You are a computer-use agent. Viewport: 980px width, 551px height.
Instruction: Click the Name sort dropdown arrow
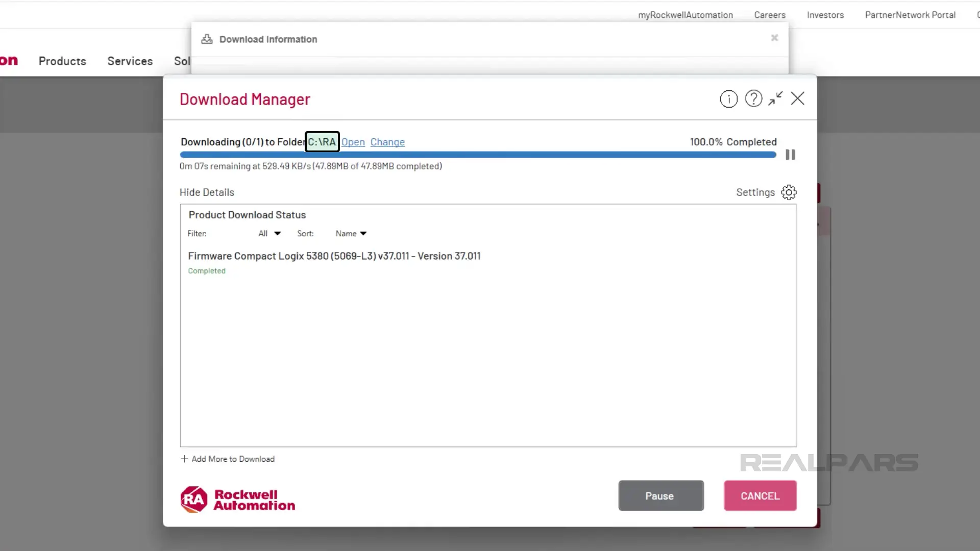click(363, 233)
